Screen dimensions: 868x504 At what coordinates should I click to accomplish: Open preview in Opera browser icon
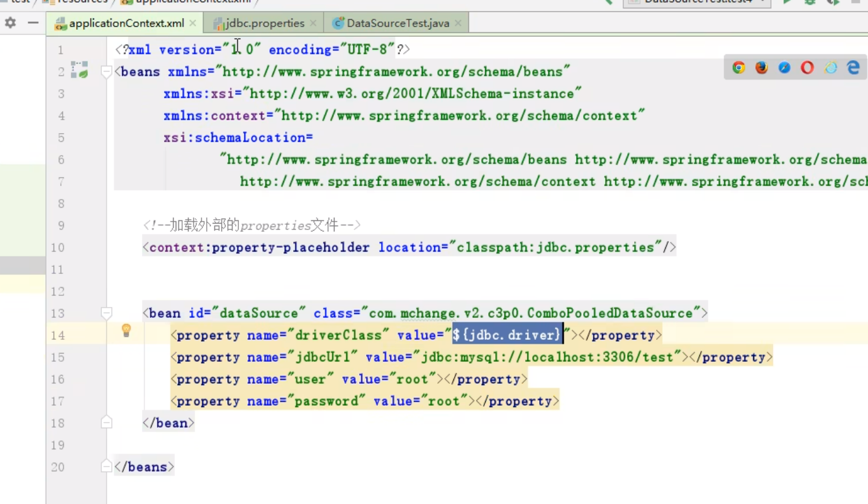[807, 68]
